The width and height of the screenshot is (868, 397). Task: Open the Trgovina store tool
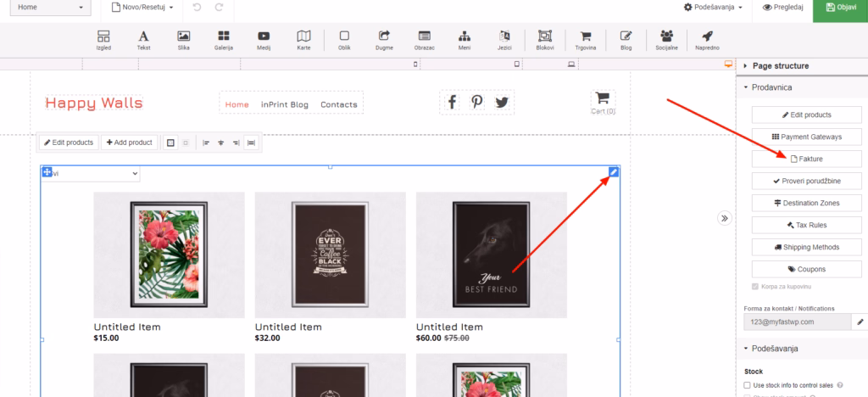(x=586, y=40)
